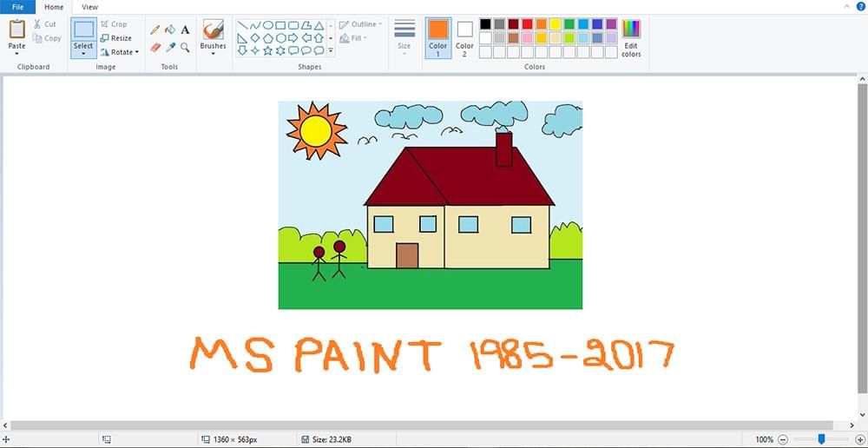Click the Edit colors icon
Screen dimensions: 868x448
pyautogui.click(x=631, y=37)
